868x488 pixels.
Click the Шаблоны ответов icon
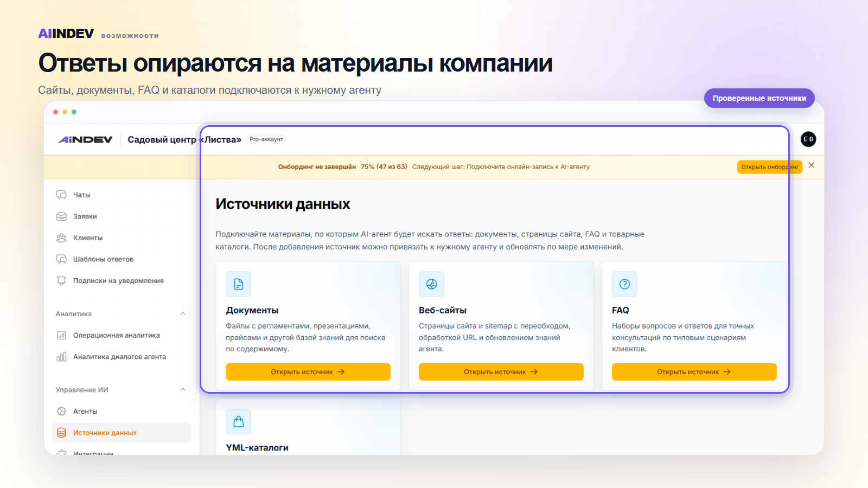tap(61, 259)
